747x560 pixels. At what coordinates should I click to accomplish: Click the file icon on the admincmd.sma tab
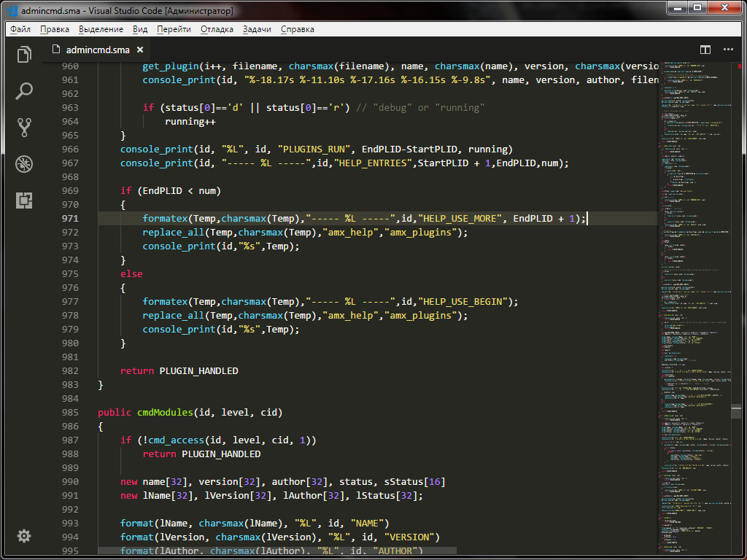point(56,50)
